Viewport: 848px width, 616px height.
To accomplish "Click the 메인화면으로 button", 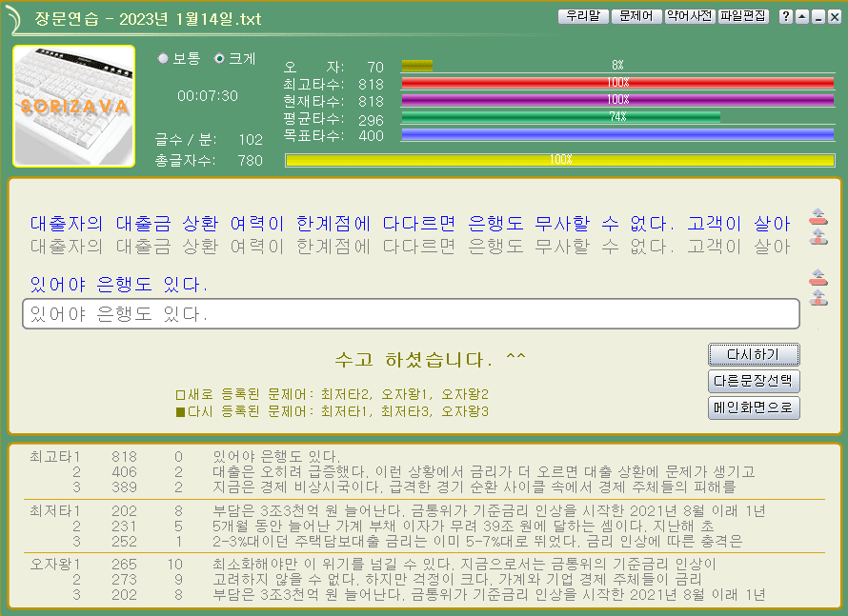I will (x=754, y=407).
